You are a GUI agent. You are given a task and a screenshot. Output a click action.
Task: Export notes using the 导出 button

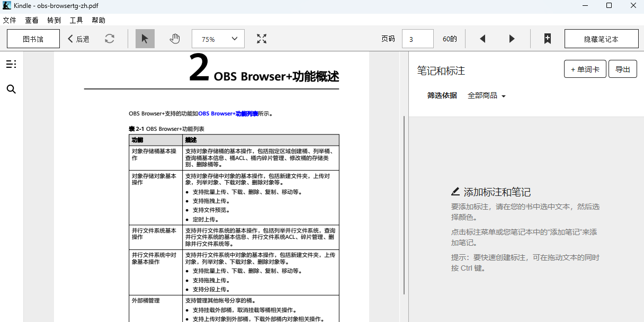pos(622,68)
